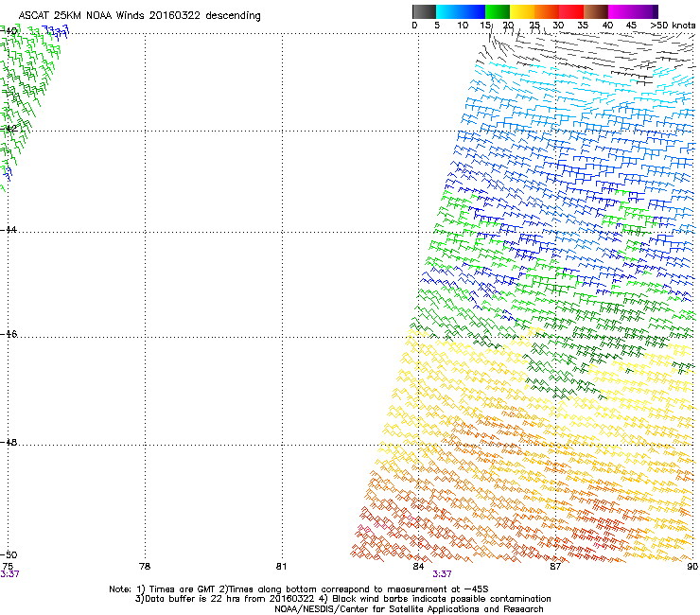Click the '3:37' time label under longitude 75
The image size is (700, 615).
(x=9, y=574)
